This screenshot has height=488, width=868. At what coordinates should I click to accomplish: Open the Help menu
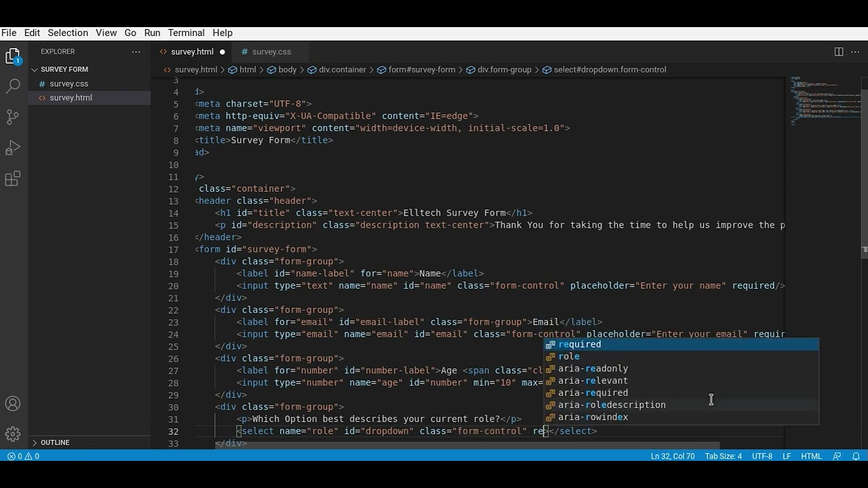[222, 33]
